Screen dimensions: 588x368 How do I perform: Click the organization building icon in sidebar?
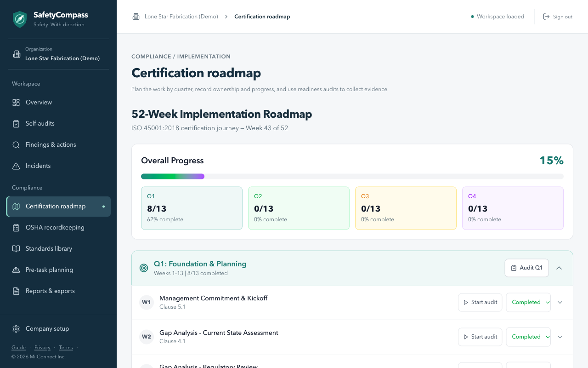pyautogui.click(x=17, y=54)
